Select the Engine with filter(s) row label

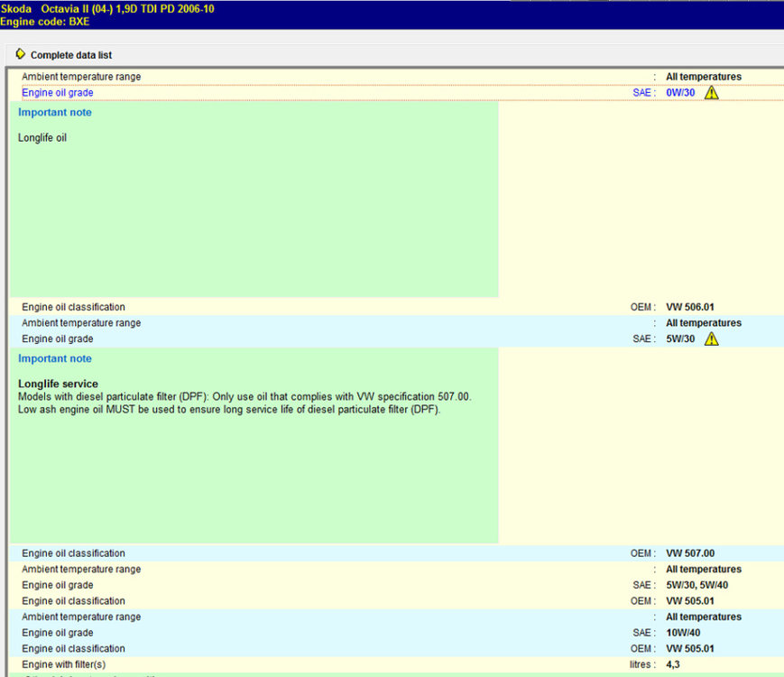pos(63,664)
